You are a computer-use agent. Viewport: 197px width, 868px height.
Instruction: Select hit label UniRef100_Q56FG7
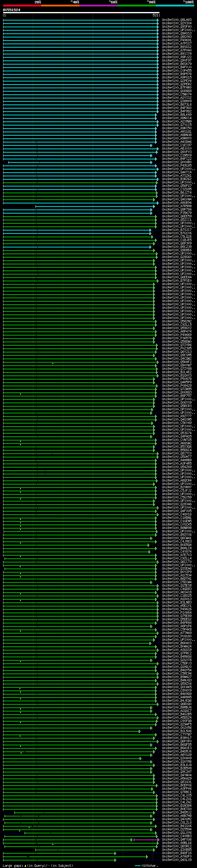click(177, 186)
